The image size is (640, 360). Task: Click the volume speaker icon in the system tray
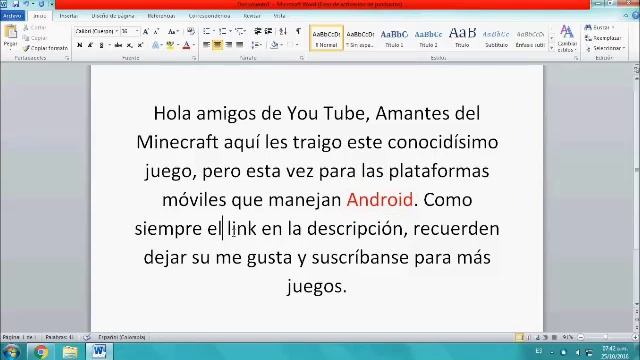(x=577, y=352)
